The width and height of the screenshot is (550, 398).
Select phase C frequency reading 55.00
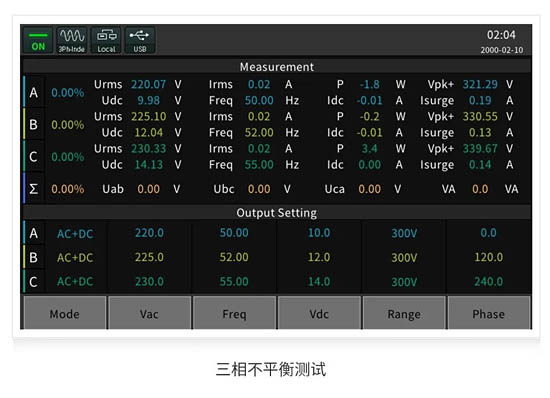point(259,165)
